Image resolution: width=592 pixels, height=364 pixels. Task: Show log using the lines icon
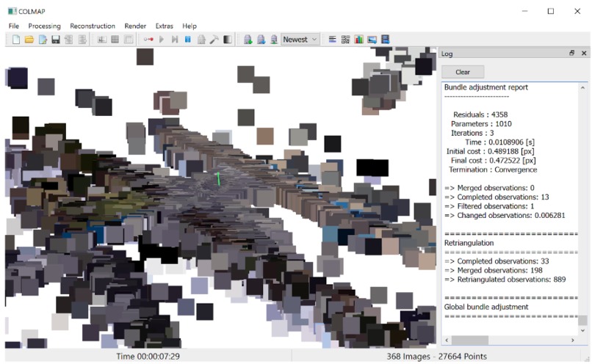(x=332, y=39)
